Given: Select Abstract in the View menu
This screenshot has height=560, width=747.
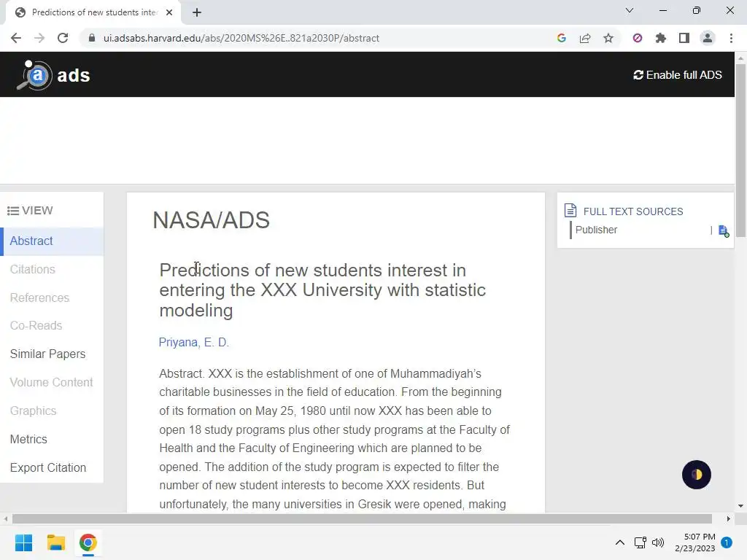Looking at the screenshot, I should pyautogui.click(x=52, y=241).
